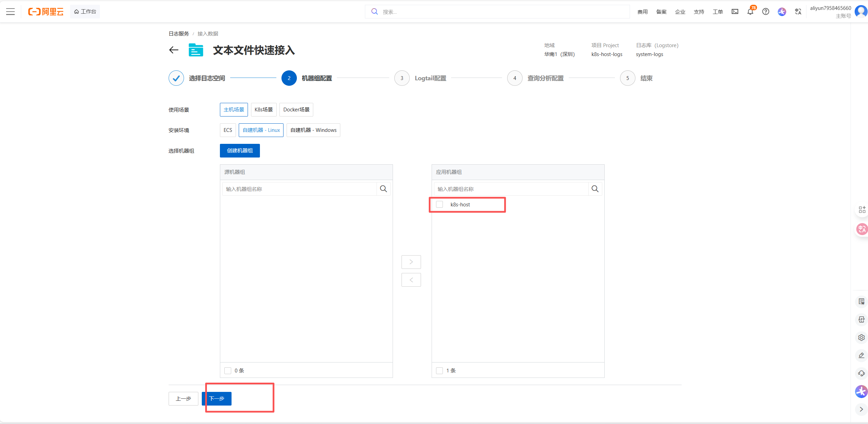Toggle select-all checkbox next to 1 条
Viewport: 868px width, 424px height.
point(439,371)
